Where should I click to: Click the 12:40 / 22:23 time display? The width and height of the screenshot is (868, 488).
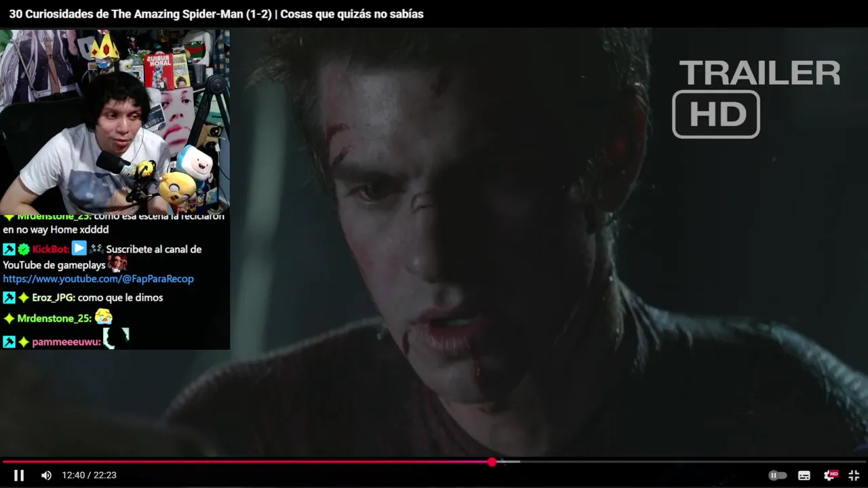click(x=89, y=475)
